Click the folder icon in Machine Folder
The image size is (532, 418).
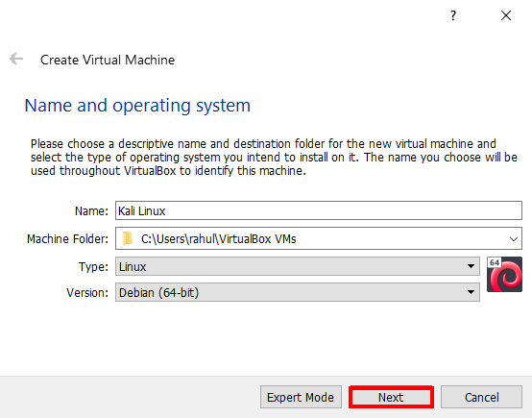point(128,238)
